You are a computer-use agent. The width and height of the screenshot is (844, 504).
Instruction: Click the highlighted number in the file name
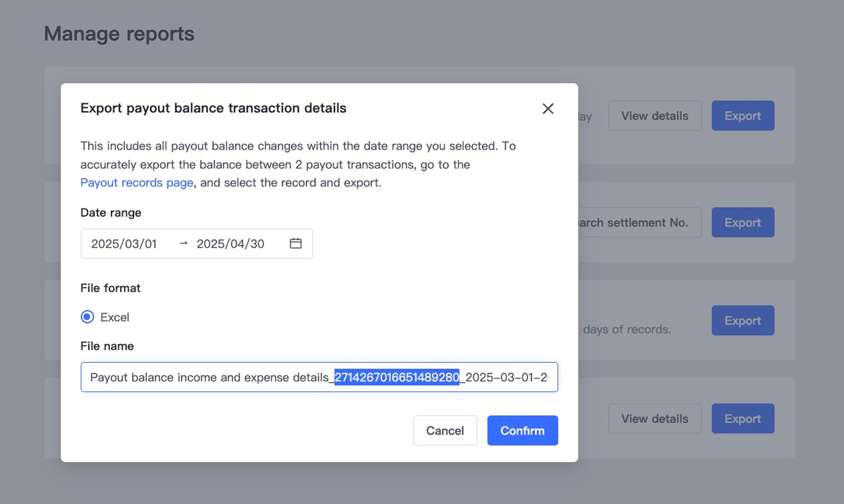point(397,378)
